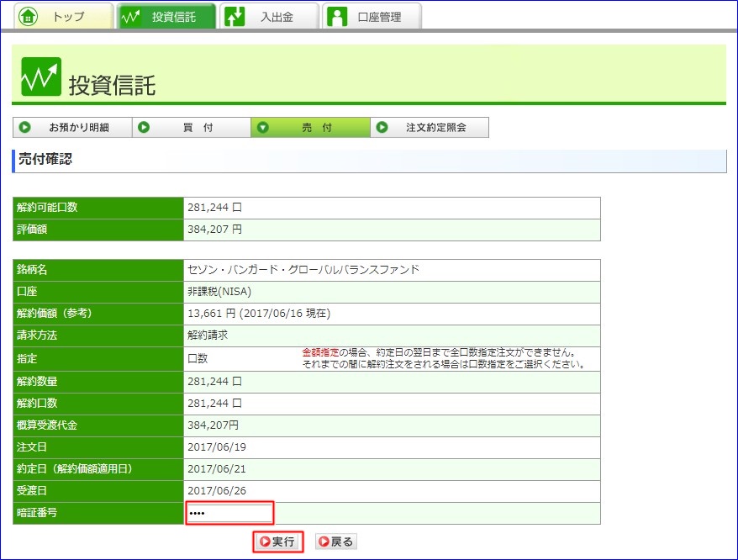Click the 暗証番号 label
Viewport: 738px width, 560px height.
click(x=37, y=512)
